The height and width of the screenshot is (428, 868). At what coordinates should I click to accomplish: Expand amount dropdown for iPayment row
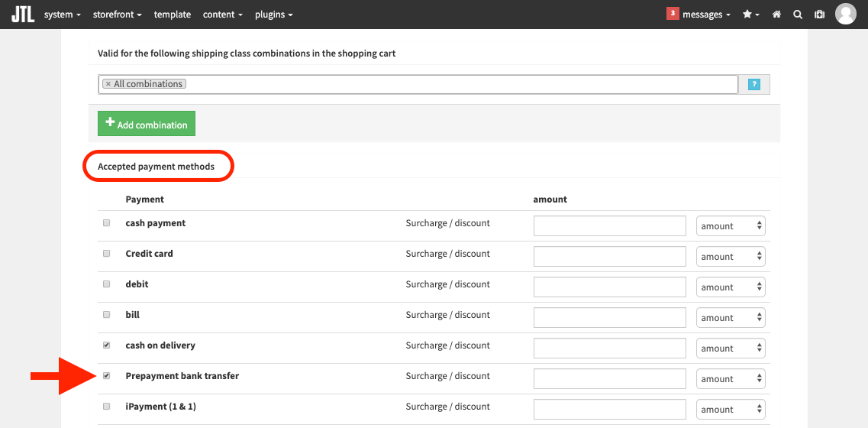pyautogui.click(x=731, y=409)
